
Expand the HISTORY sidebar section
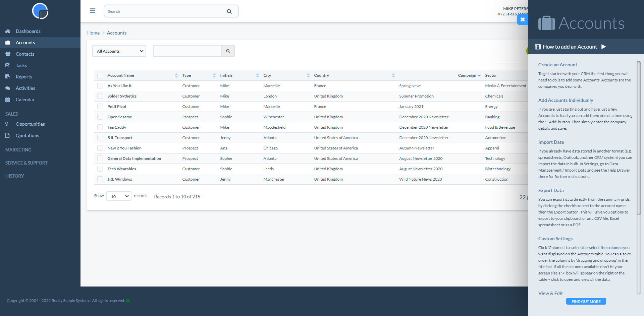[15, 176]
